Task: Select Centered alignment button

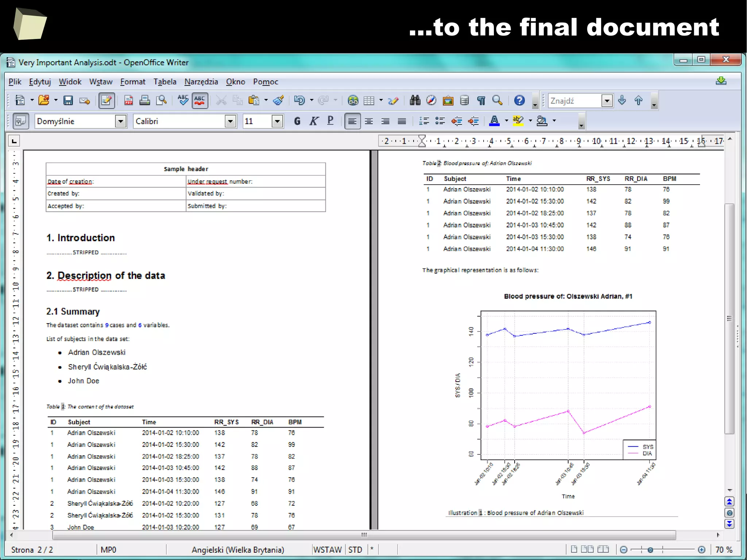Action: coord(369,121)
